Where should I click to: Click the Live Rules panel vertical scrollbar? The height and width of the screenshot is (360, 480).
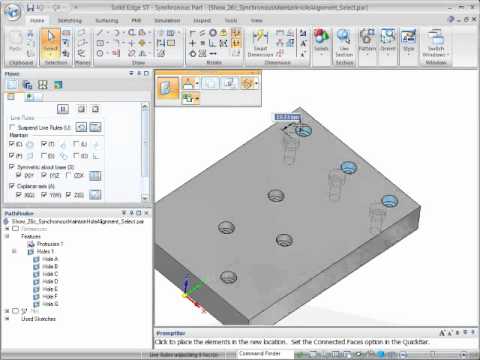point(145,152)
